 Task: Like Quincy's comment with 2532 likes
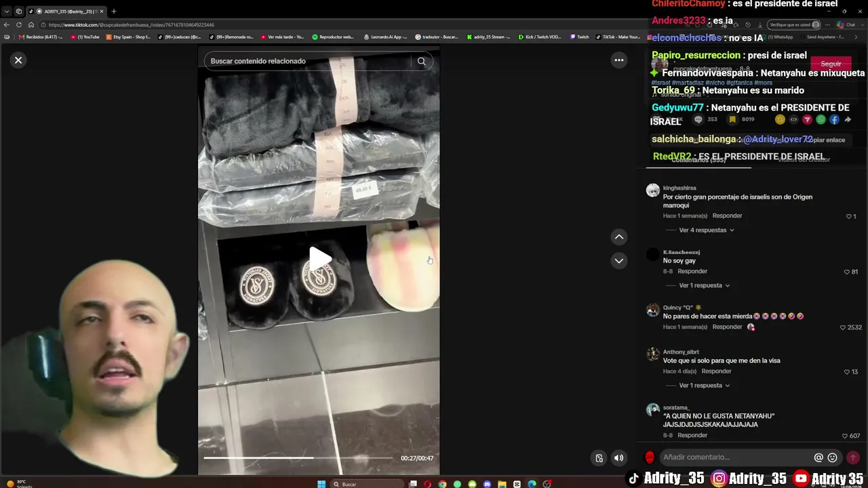843,327
